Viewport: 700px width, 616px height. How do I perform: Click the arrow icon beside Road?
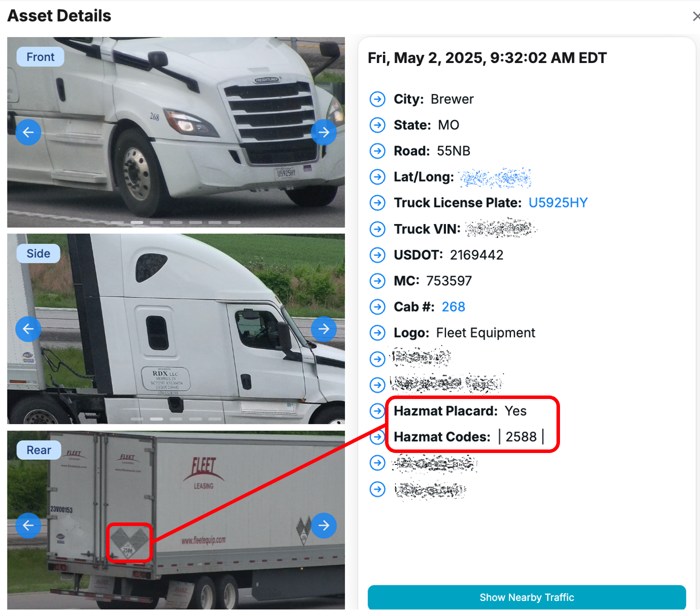(x=377, y=151)
